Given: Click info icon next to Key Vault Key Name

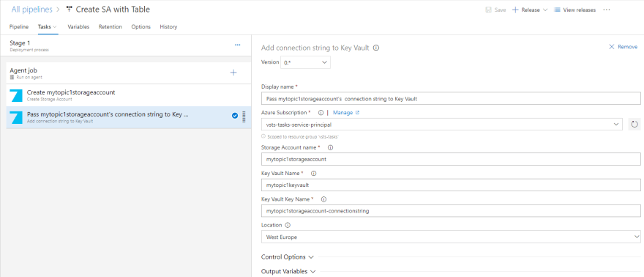Looking at the screenshot, I should pyautogui.click(x=323, y=199).
